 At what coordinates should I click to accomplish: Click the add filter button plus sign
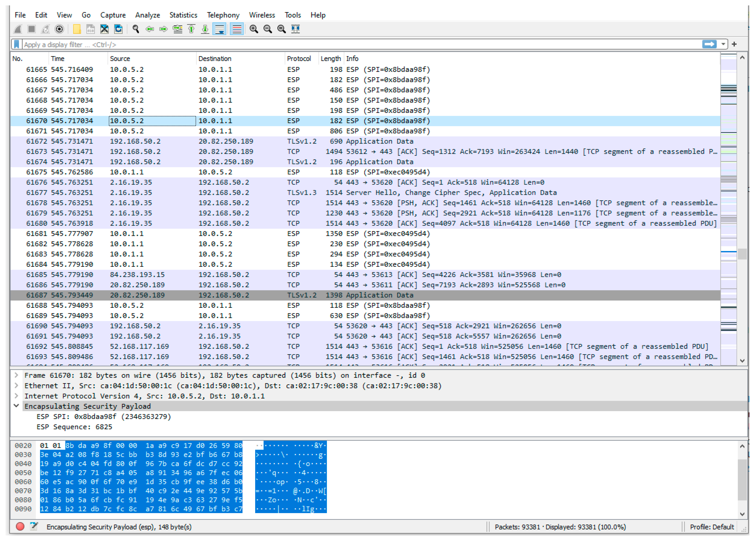(734, 44)
